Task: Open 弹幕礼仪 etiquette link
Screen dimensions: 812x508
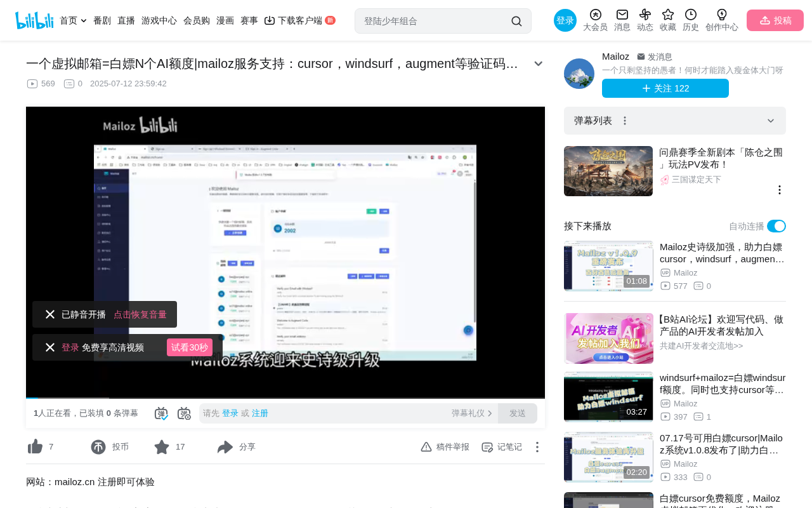Action: coord(472,413)
